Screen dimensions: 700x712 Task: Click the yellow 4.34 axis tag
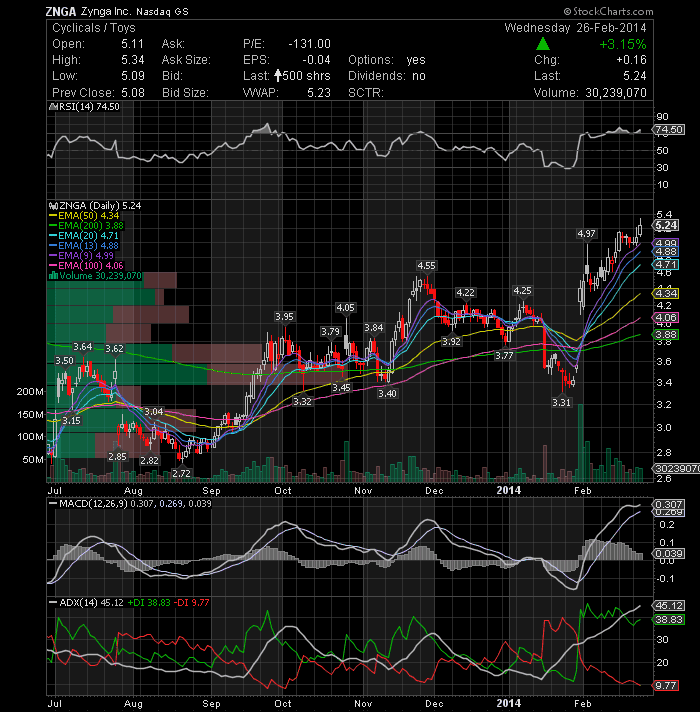coord(666,293)
